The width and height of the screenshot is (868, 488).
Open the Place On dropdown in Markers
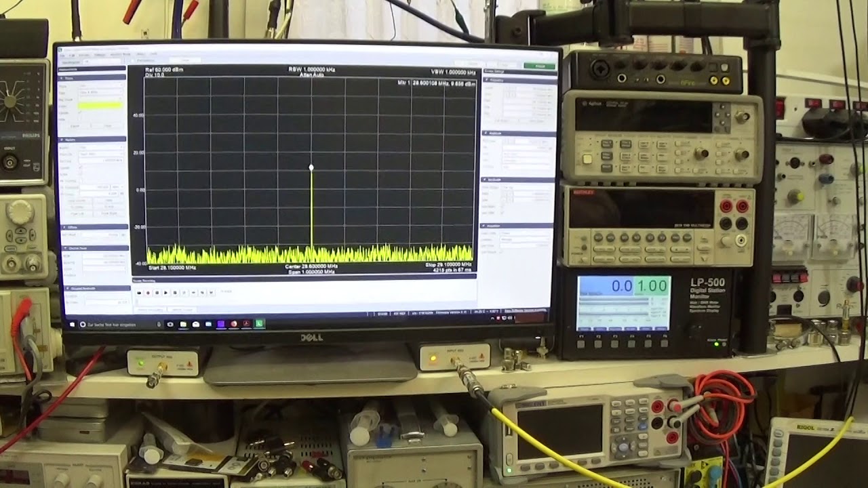pos(100,154)
